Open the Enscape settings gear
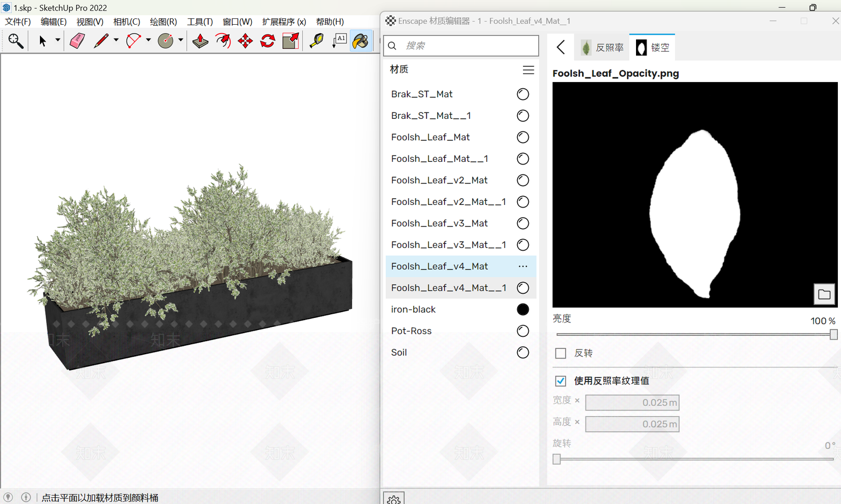841x504 pixels. [x=394, y=500]
